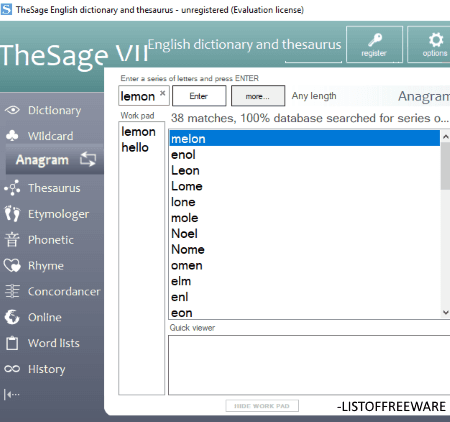Open the Any length selector
450x422 pixels.
pyautogui.click(x=314, y=96)
